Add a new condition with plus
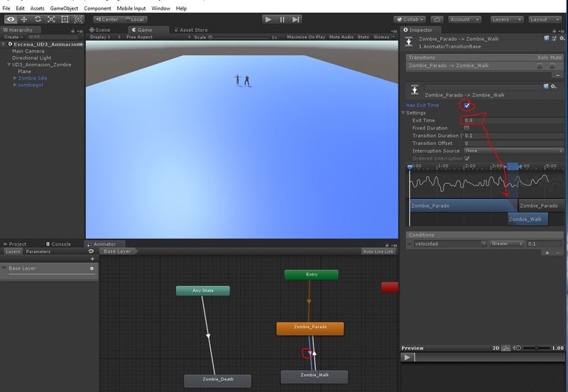Screen dimensions: 568x392 point(547,253)
